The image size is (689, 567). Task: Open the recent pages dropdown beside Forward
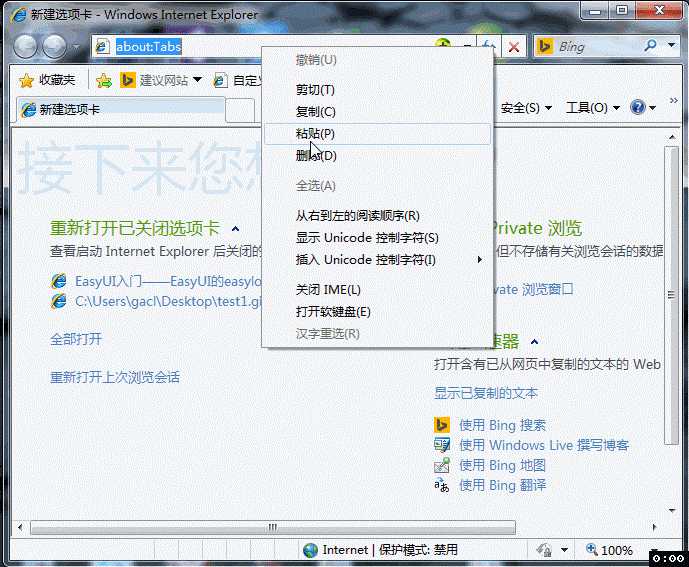click(x=77, y=46)
